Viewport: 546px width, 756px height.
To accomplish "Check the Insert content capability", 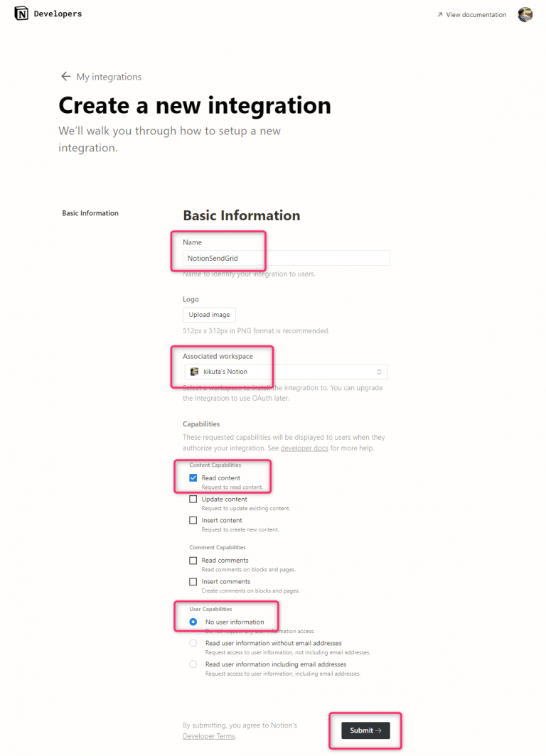I will pos(193,519).
